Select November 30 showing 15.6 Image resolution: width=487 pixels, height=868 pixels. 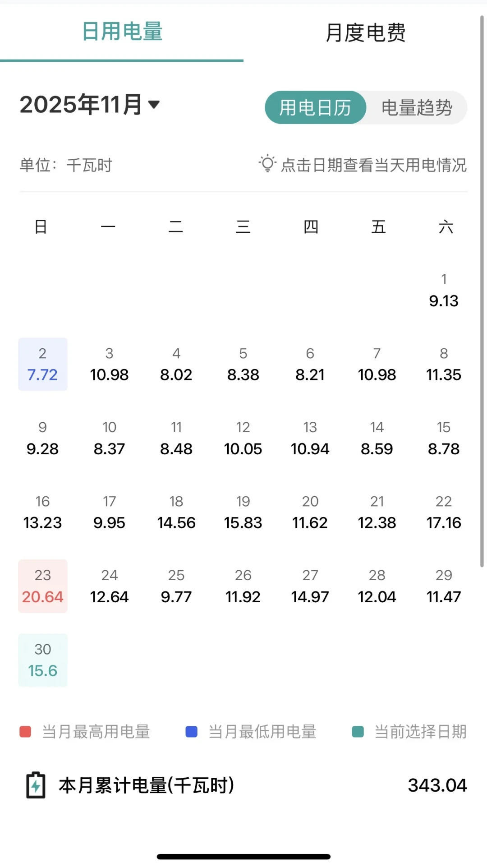coord(43,660)
